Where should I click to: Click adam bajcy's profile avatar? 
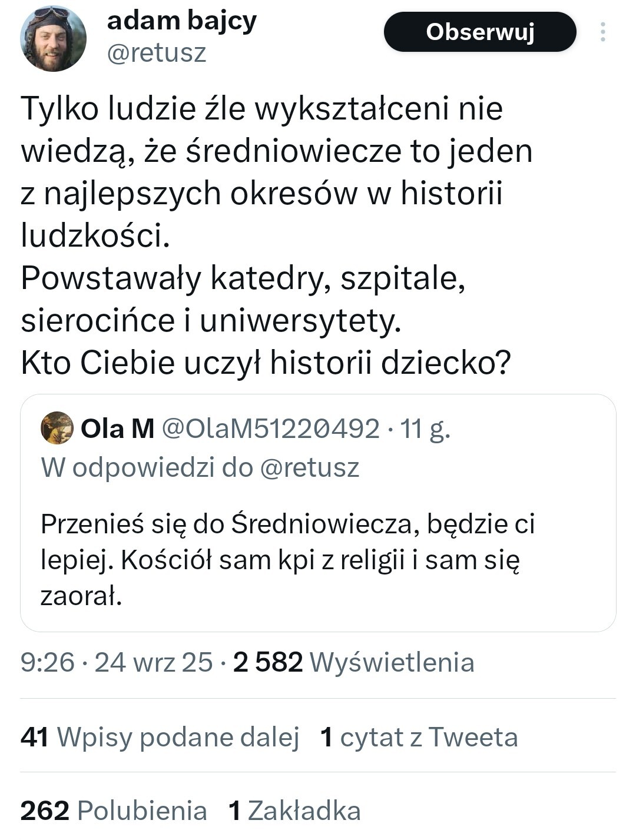[53, 39]
